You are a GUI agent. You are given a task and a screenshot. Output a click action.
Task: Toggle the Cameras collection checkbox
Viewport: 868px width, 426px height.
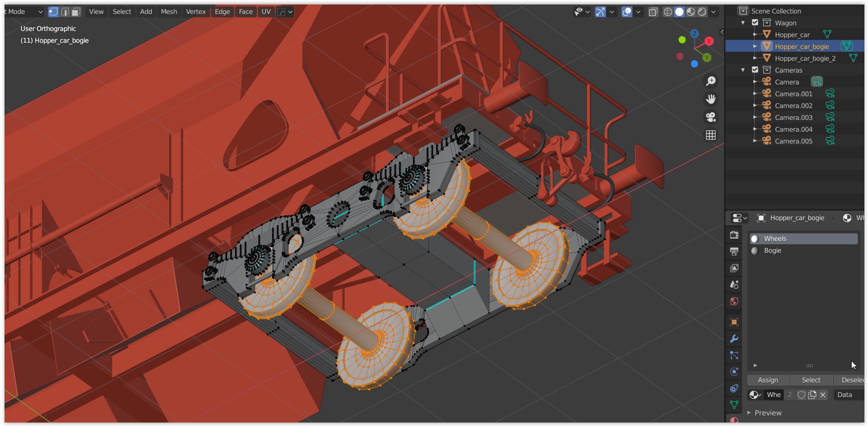(755, 70)
